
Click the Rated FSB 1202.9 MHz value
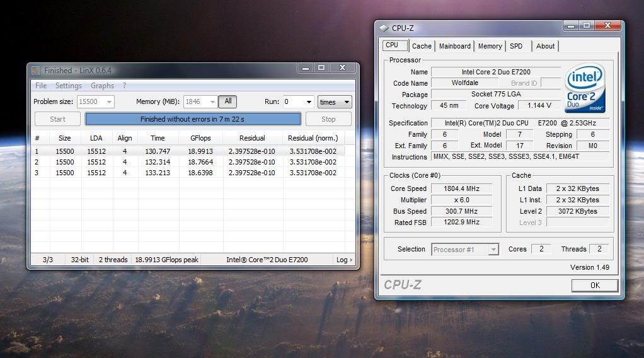(462, 222)
